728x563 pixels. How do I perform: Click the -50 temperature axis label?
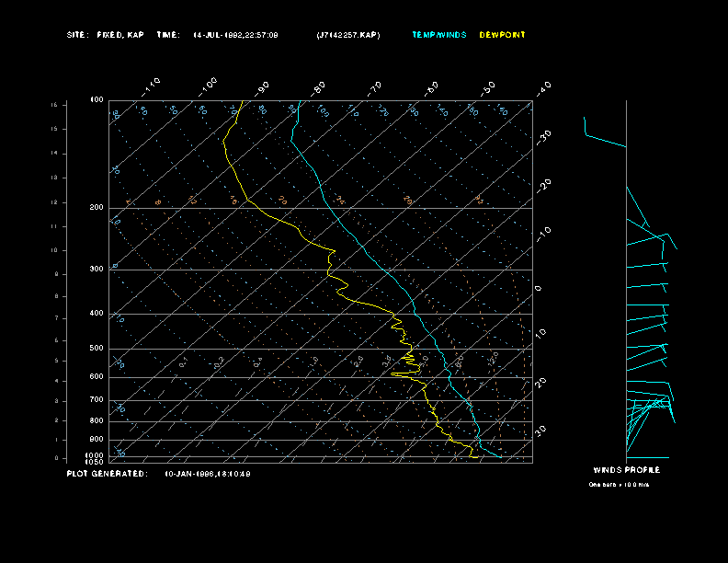[x=487, y=88]
